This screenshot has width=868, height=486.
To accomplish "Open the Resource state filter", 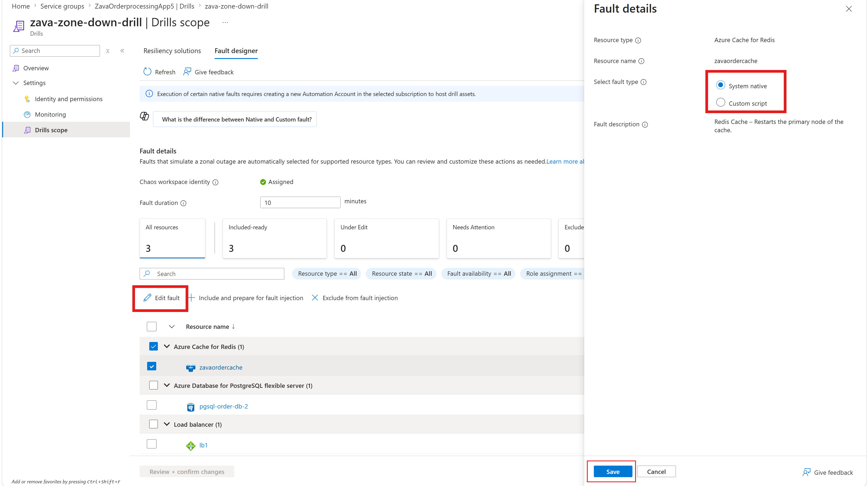I will [x=401, y=274].
